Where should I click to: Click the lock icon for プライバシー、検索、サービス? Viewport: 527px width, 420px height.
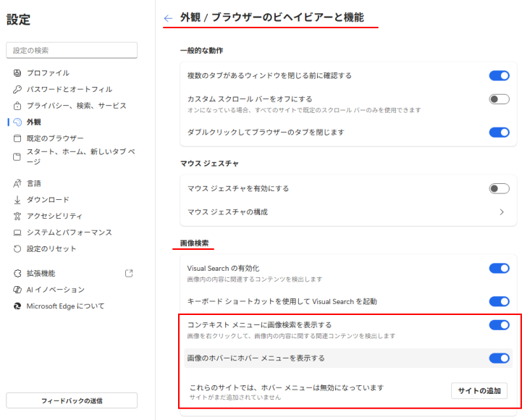(18, 106)
